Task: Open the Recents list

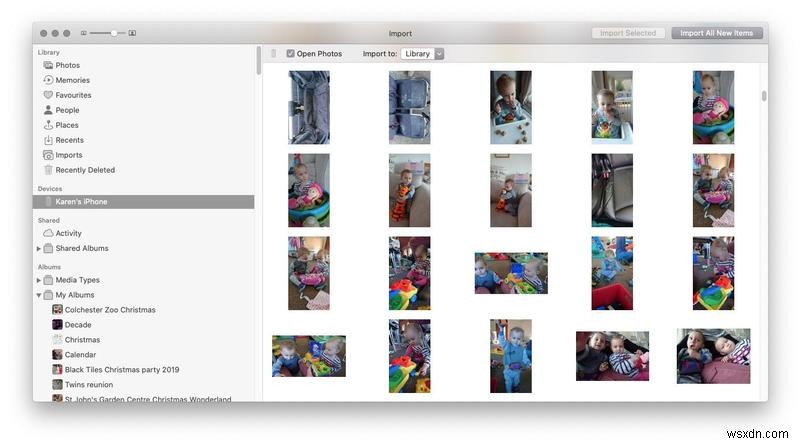Action: pos(69,140)
